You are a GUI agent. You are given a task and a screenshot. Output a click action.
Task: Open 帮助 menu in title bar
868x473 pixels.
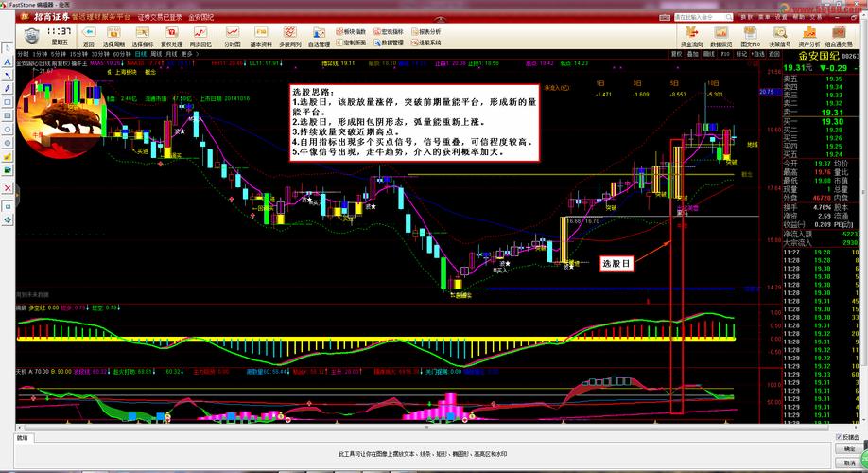click(x=798, y=17)
